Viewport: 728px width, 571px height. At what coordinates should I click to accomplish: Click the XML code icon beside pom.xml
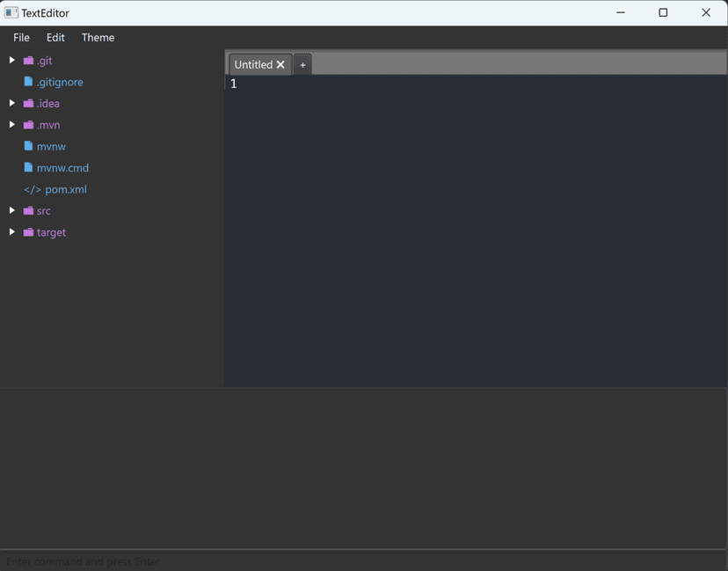(x=33, y=189)
